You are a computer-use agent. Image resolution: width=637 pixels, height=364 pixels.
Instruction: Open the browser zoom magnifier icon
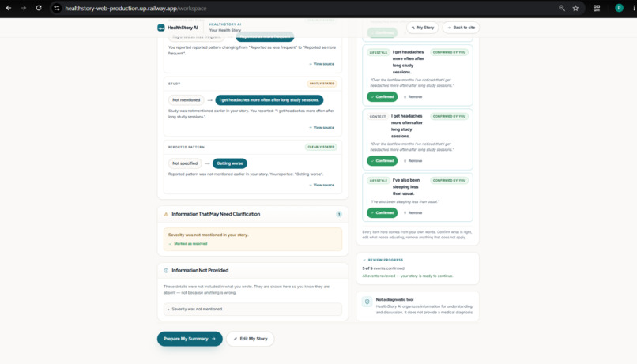point(562,8)
